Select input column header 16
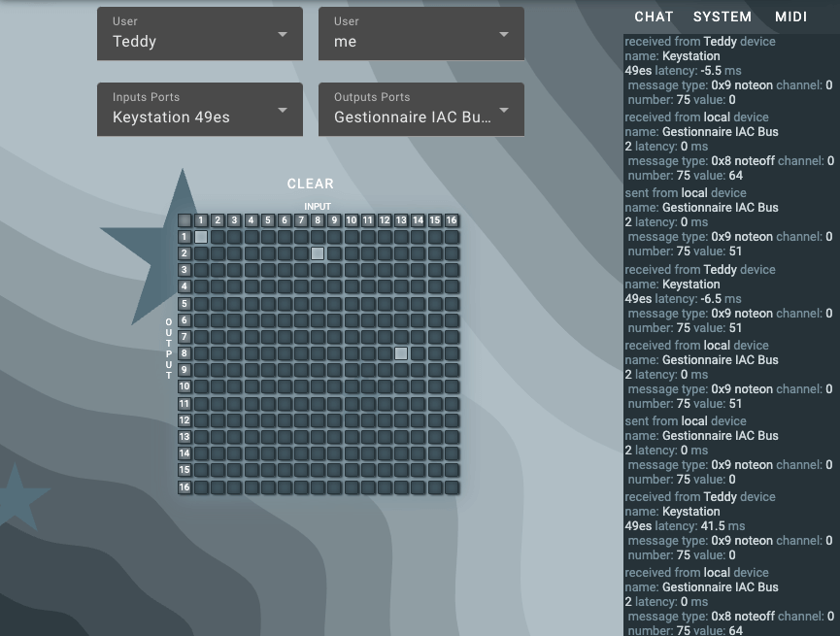This screenshot has height=636, width=840. point(452,220)
